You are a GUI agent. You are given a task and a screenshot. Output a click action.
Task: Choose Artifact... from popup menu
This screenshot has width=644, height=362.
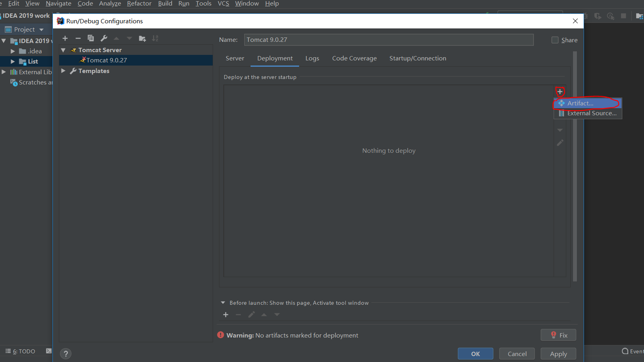pos(588,103)
